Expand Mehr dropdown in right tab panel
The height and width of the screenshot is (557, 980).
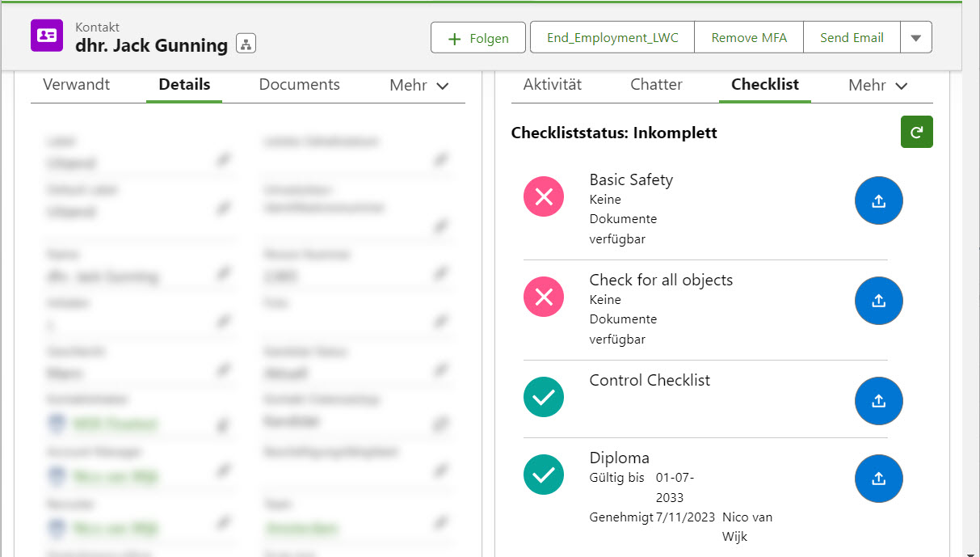pyautogui.click(x=877, y=86)
